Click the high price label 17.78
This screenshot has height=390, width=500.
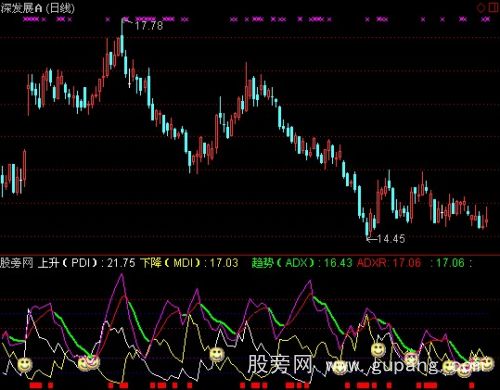[149, 26]
